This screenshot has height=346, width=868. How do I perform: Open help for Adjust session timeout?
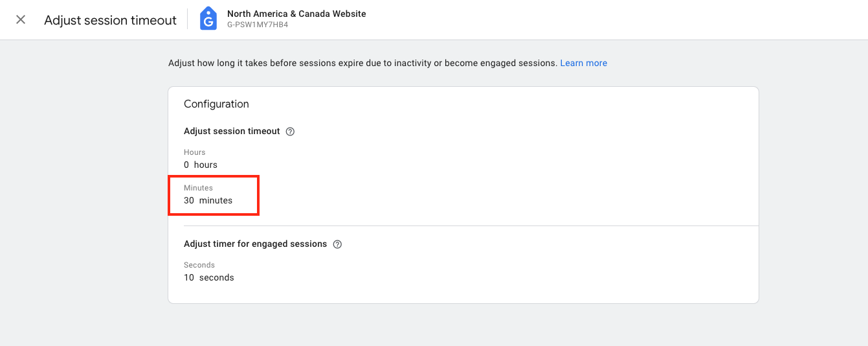click(x=290, y=132)
